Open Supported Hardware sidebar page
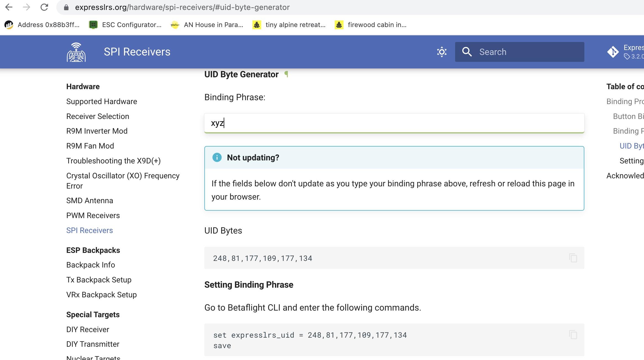 101,102
